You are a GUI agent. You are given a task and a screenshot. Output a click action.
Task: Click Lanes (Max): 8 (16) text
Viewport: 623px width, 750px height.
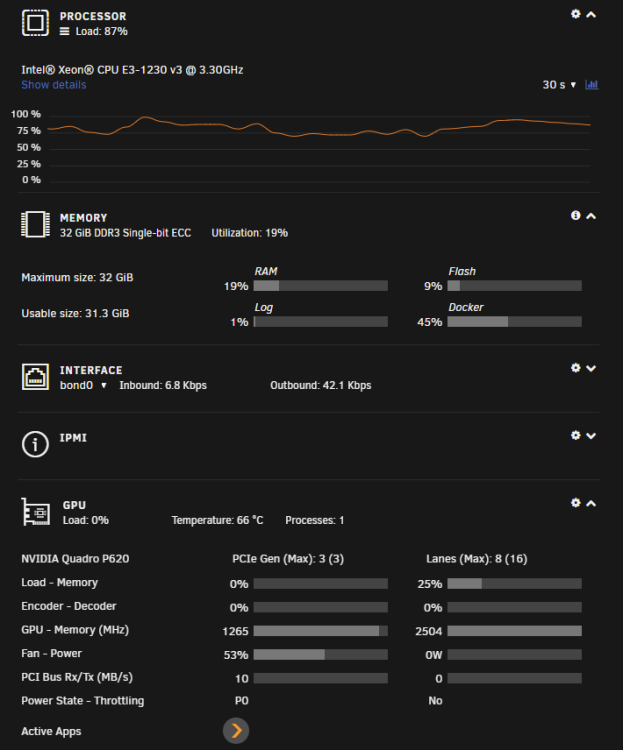tap(477, 559)
